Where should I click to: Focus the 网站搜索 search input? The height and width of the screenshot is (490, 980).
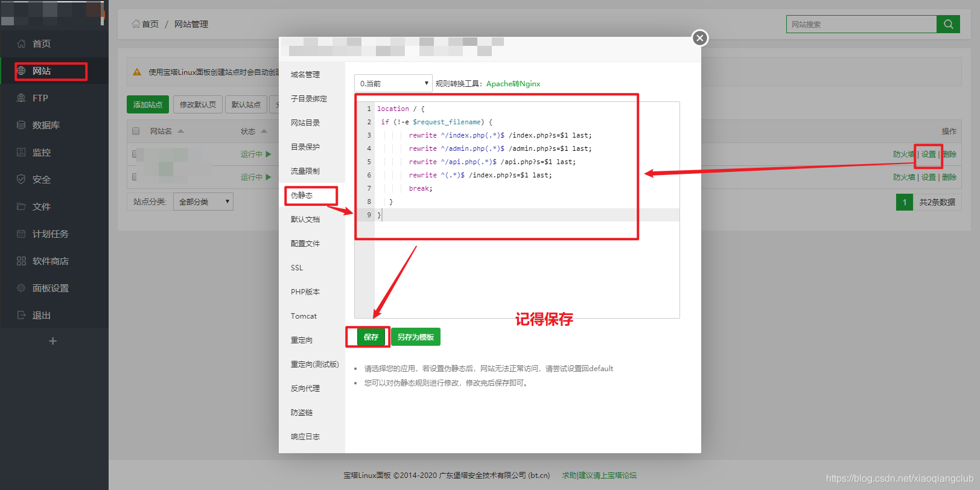tap(861, 24)
